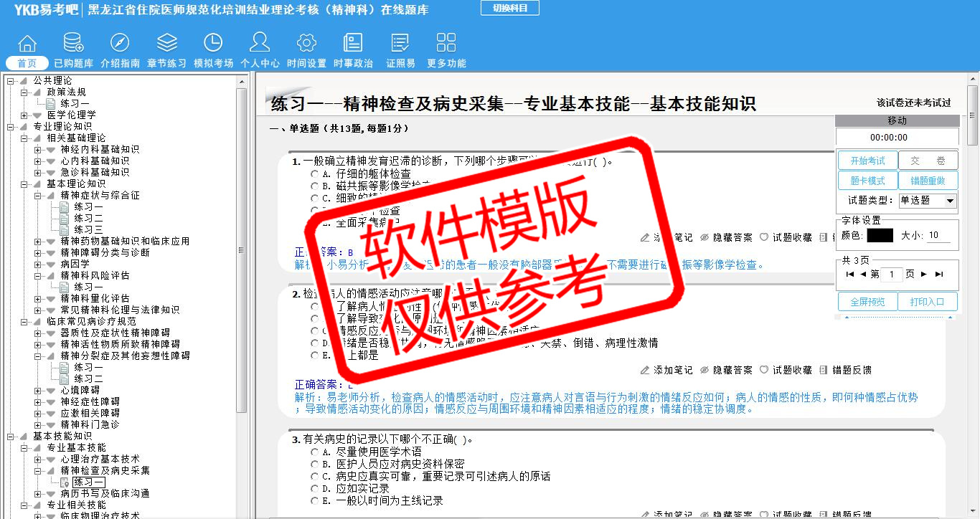Open 时事政治 newspaper icon
This screenshot has width=980, height=519.
[353, 43]
